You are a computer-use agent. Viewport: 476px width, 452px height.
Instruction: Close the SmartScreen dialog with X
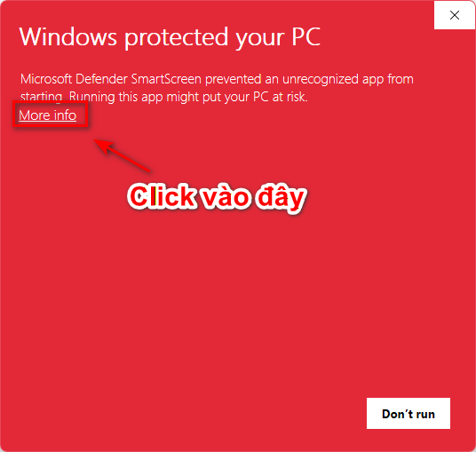(455, 15)
